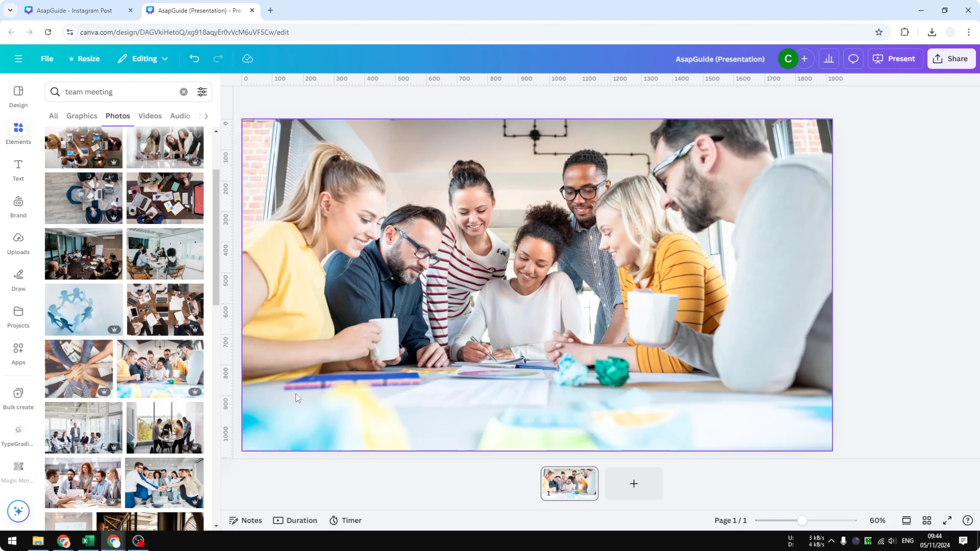The image size is (980, 551).
Task: Open the File menu
Action: click(x=47, y=59)
